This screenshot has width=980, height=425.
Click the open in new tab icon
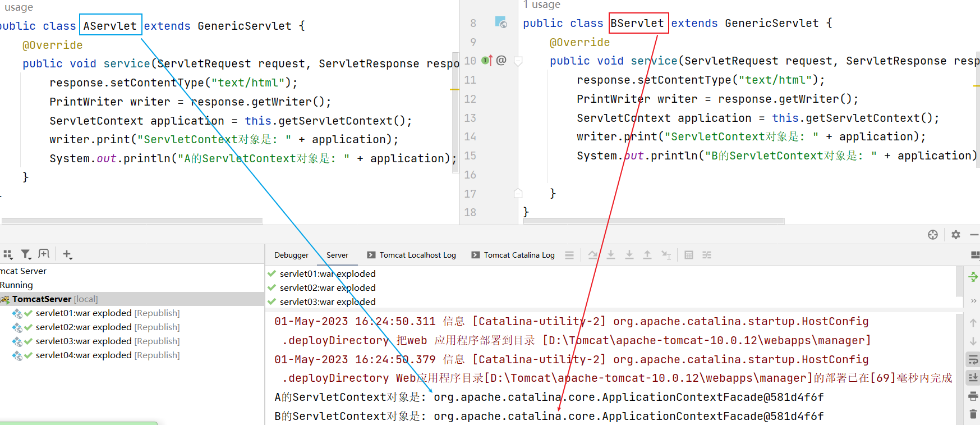coord(44,254)
